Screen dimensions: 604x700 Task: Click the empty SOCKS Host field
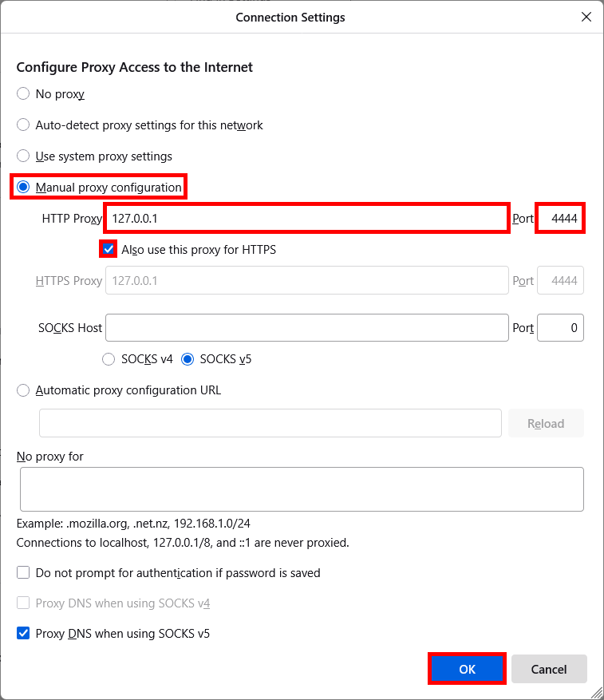(306, 327)
